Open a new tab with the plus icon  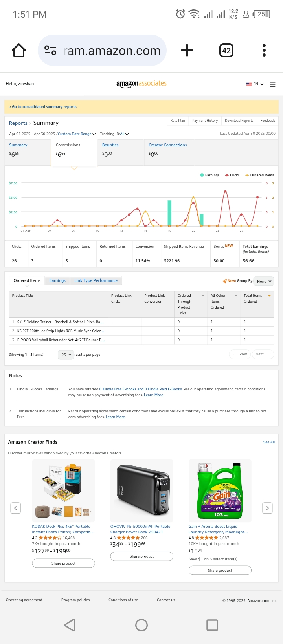[x=187, y=50]
